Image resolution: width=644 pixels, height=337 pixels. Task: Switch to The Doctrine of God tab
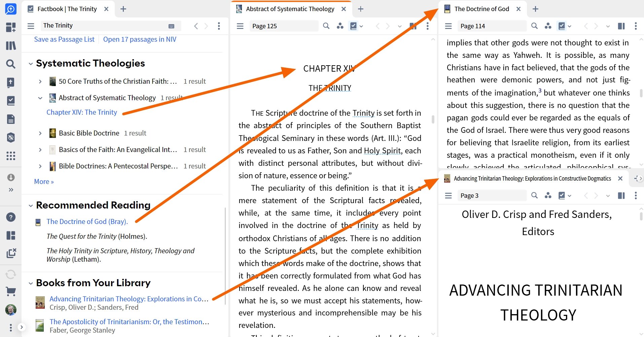(481, 9)
